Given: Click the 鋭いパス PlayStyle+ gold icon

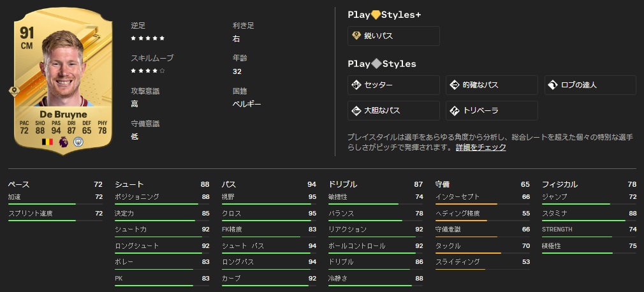Looking at the screenshot, I should pos(357,36).
